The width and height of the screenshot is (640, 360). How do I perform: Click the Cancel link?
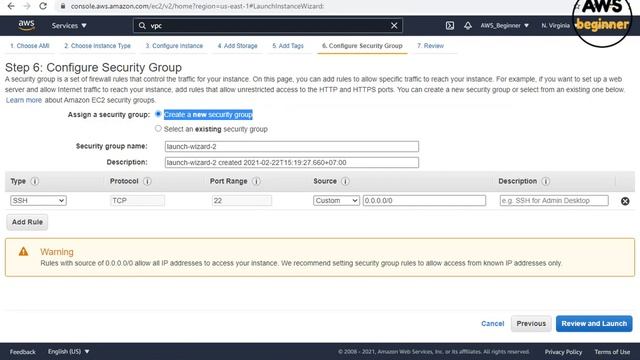(x=493, y=324)
